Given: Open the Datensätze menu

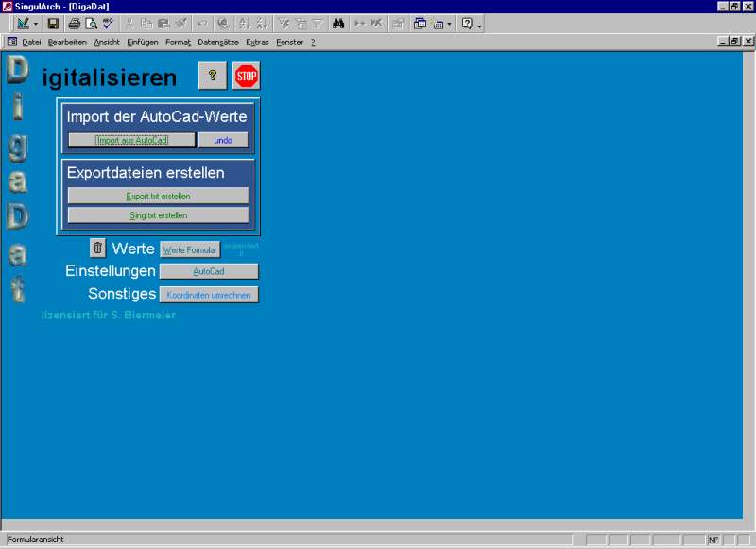Looking at the screenshot, I should (218, 42).
